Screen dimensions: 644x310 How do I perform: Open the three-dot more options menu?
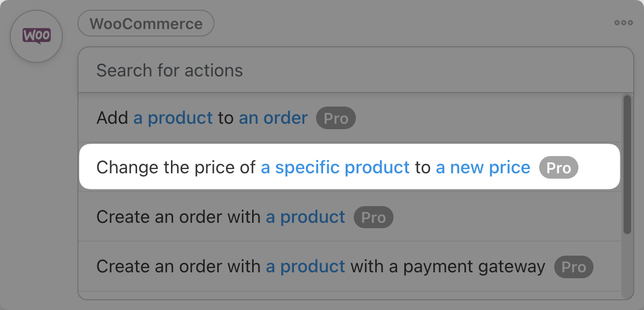click(x=624, y=23)
